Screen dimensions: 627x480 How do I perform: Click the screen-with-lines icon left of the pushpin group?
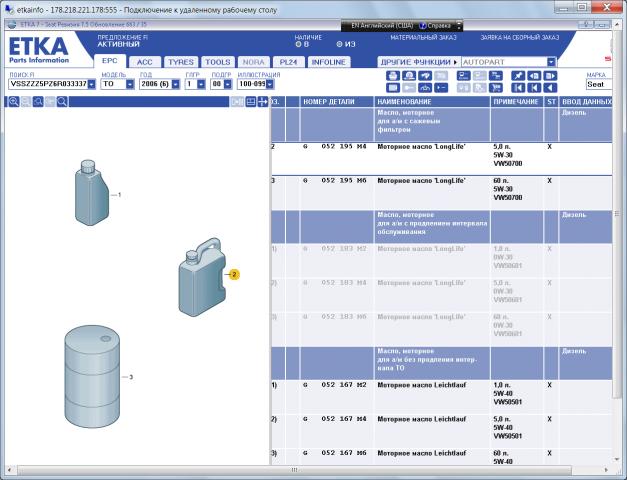(464, 76)
